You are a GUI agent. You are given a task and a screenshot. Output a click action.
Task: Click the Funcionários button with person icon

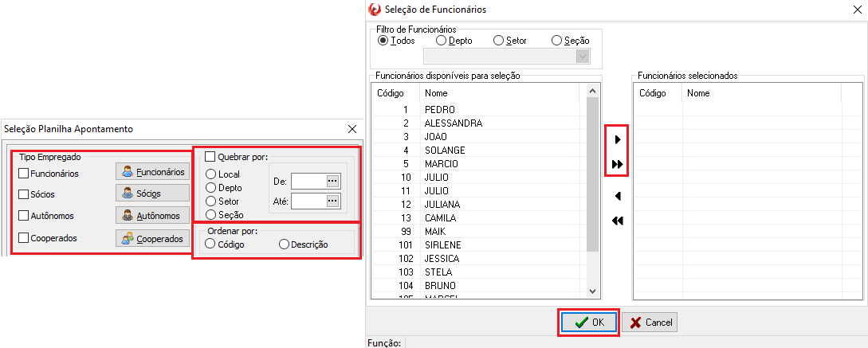(x=152, y=172)
